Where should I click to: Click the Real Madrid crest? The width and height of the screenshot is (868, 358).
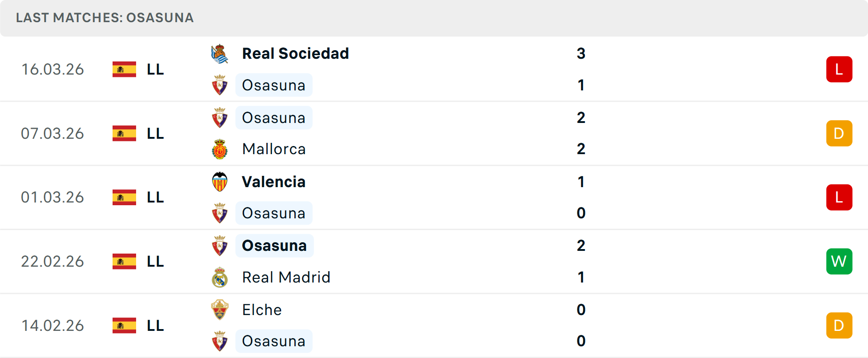pyautogui.click(x=220, y=277)
